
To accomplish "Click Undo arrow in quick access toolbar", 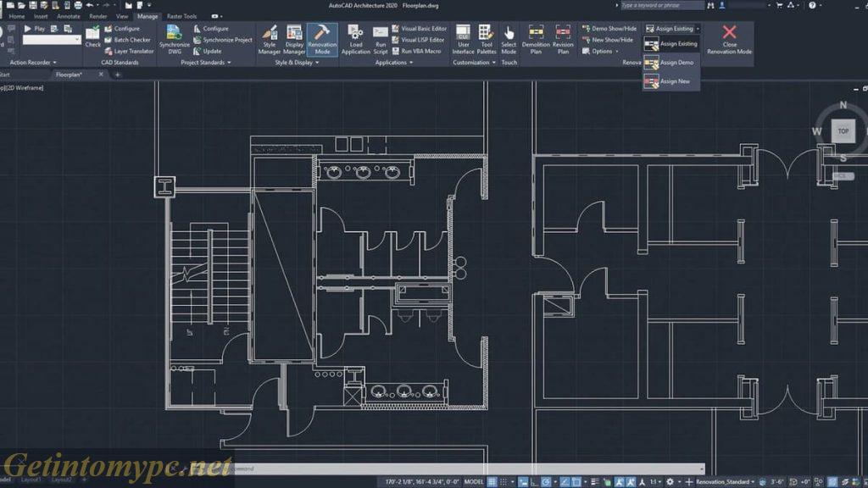I will coord(90,5).
